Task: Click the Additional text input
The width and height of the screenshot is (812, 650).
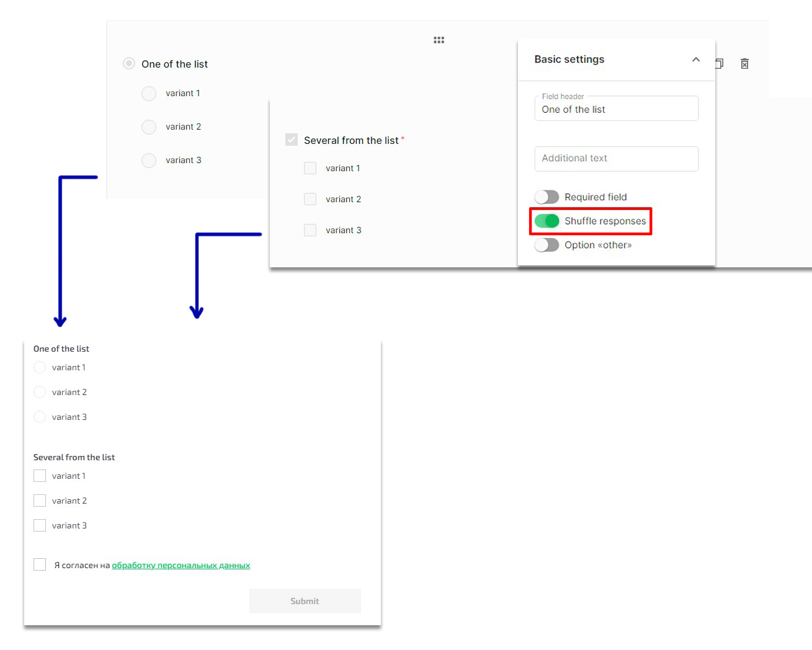Action: (617, 159)
